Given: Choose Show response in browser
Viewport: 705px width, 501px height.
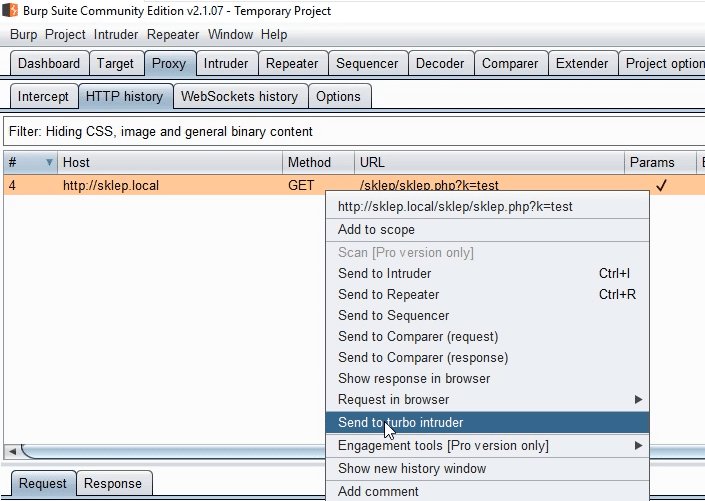Looking at the screenshot, I should tap(487, 379).
